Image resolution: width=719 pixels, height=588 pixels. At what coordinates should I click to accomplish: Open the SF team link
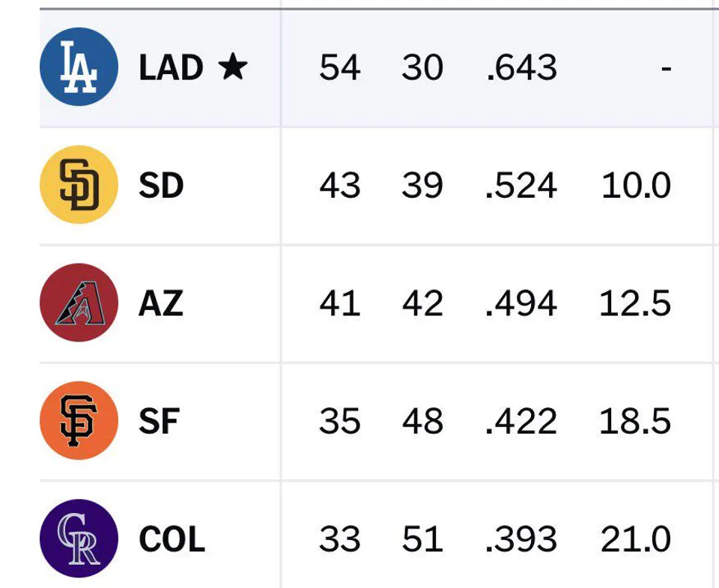point(159,421)
